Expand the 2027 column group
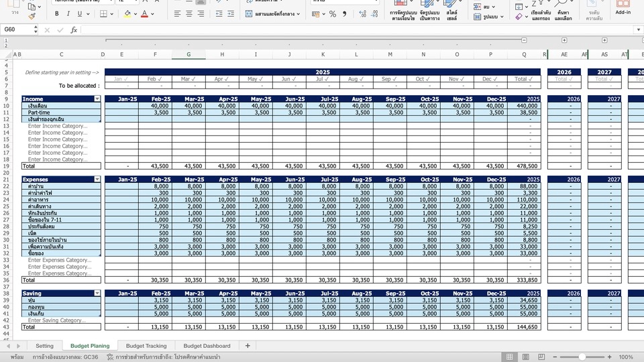Viewport: 644px width, 362px height. 604,40
